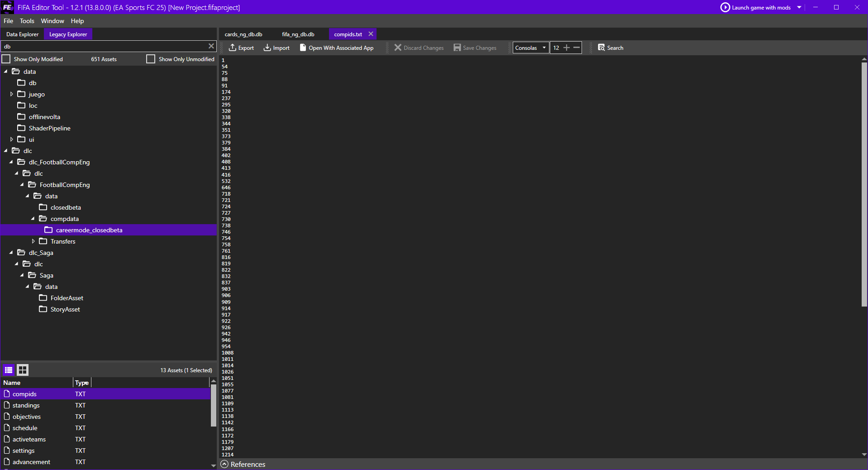This screenshot has height=470, width=868.
Task: Select the schedule TXT asset
Action: coord(105,427)
